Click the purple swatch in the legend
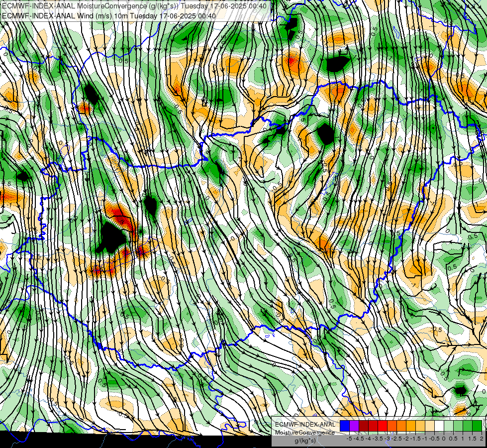 coord(354,426)
